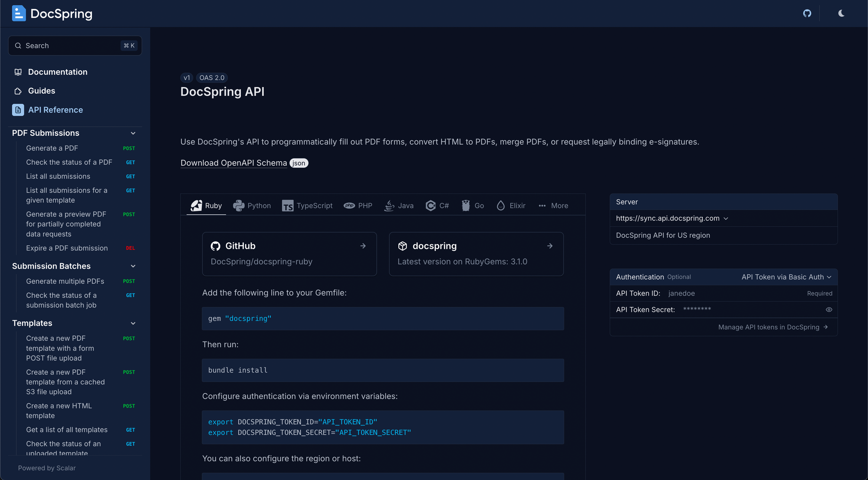Click the API Token ID field
This screenshot has width=868, height=480.
(x=723, y=293)
